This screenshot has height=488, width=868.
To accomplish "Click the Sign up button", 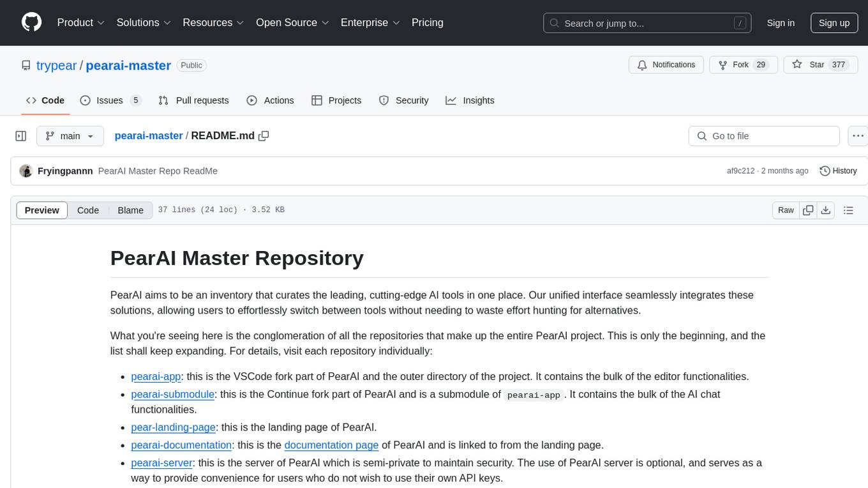I will pyautogui.click(x=834, y=23).
